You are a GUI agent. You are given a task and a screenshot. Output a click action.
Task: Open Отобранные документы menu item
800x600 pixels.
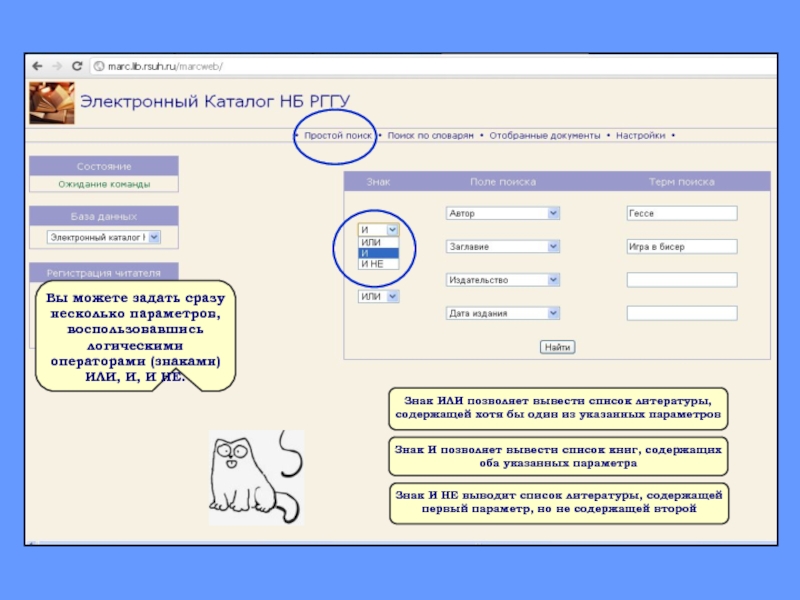point(545,136)
